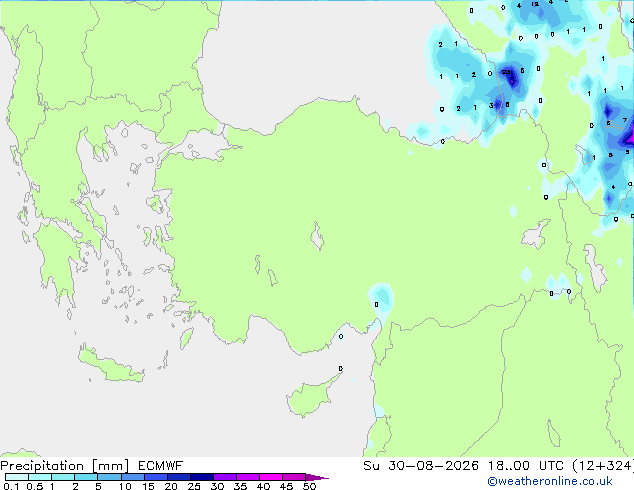Image resolution: width=634 pixels, height=490 pixels.
Task: Click the legend value '50'
Action: pos(309,486)
